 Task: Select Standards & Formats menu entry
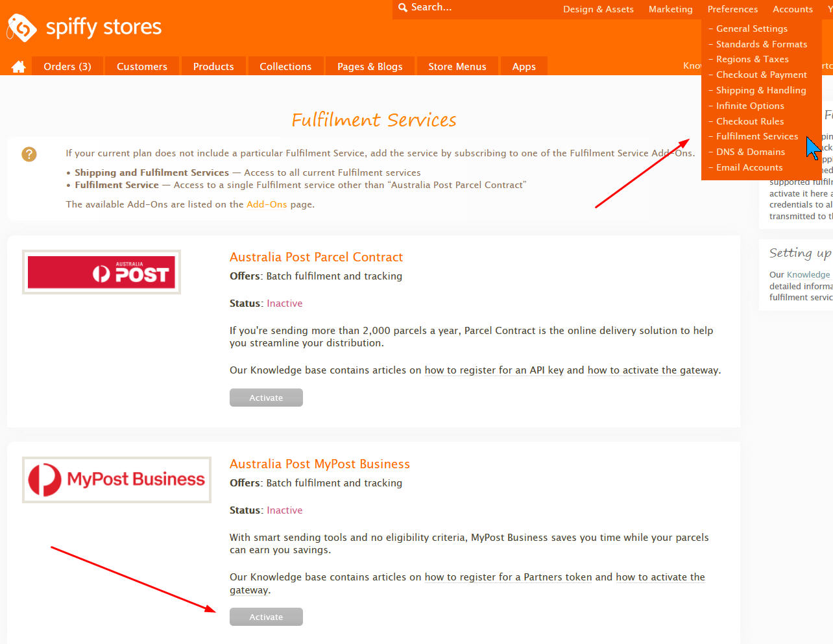coord(762,44)
